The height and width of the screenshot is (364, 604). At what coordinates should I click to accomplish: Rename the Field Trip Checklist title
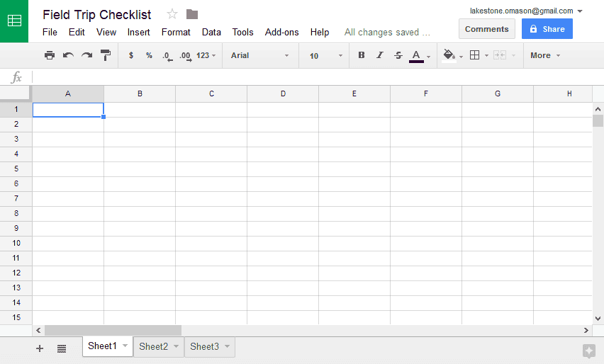pos(97,15)
